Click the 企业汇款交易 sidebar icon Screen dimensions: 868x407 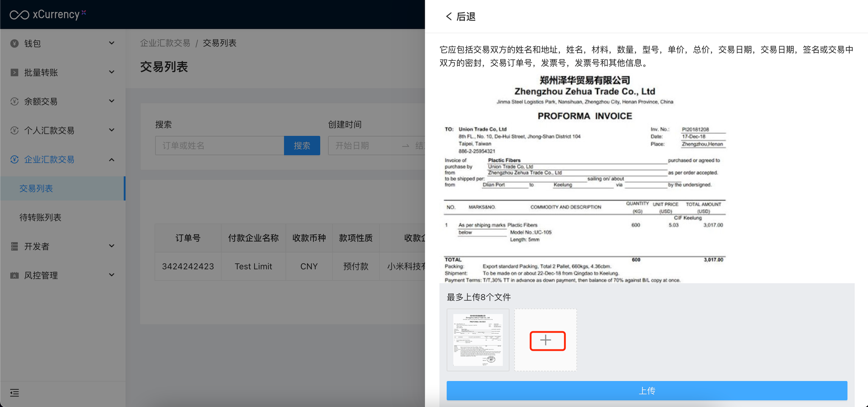(x=14, y=159)
